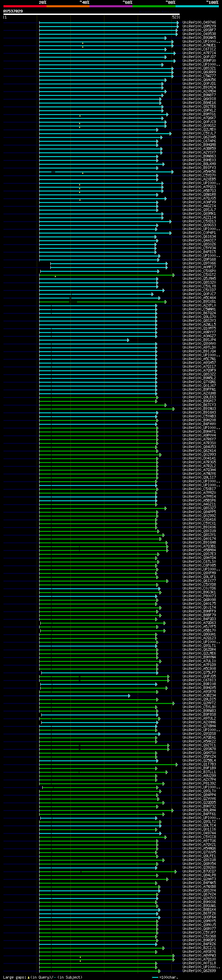
Task: Select the UniRef100_A9P0V4 label
Action: (x=199, y=435)
